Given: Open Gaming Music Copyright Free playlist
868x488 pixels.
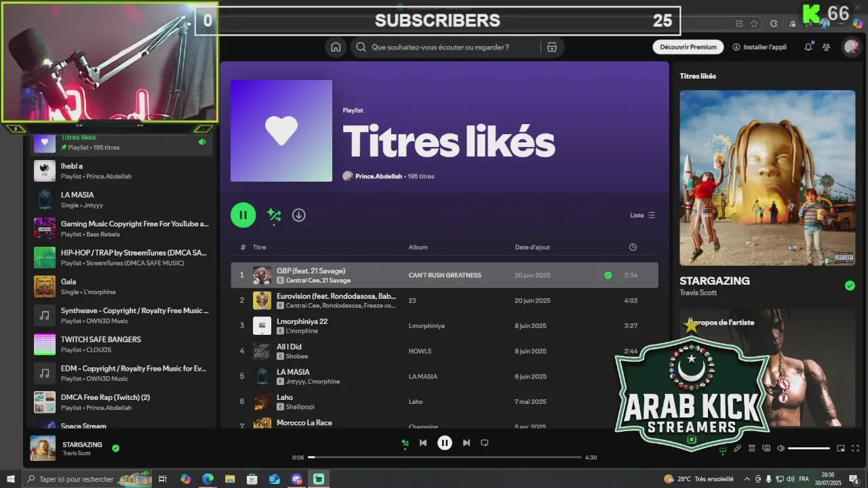Looking at the screenshot, I should pos(121,228).
